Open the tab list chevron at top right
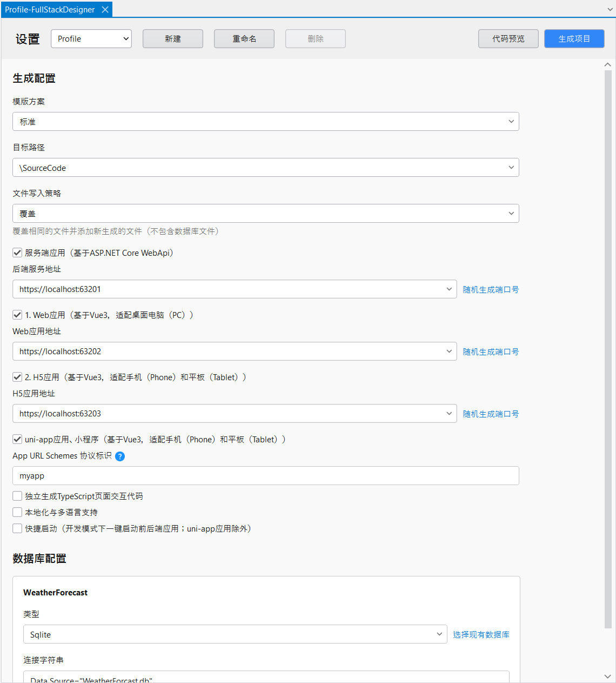The width and height of the screenshot is (616, 683). 610,10
